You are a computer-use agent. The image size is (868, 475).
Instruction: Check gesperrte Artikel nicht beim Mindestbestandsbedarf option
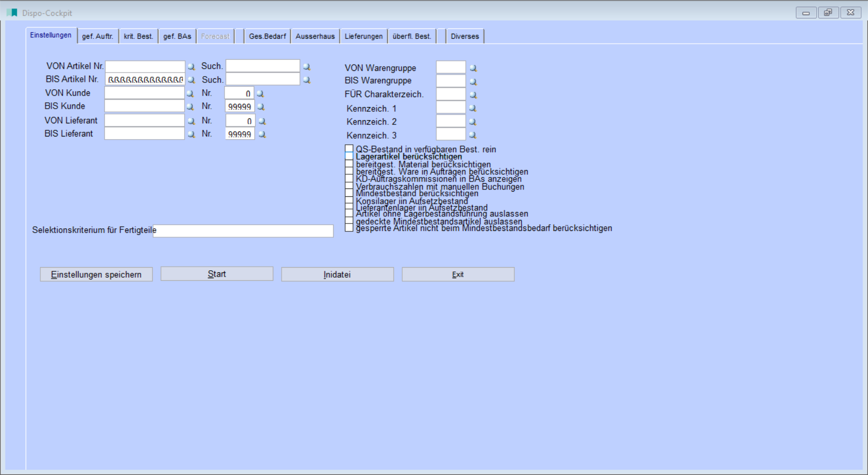[349, 228]
